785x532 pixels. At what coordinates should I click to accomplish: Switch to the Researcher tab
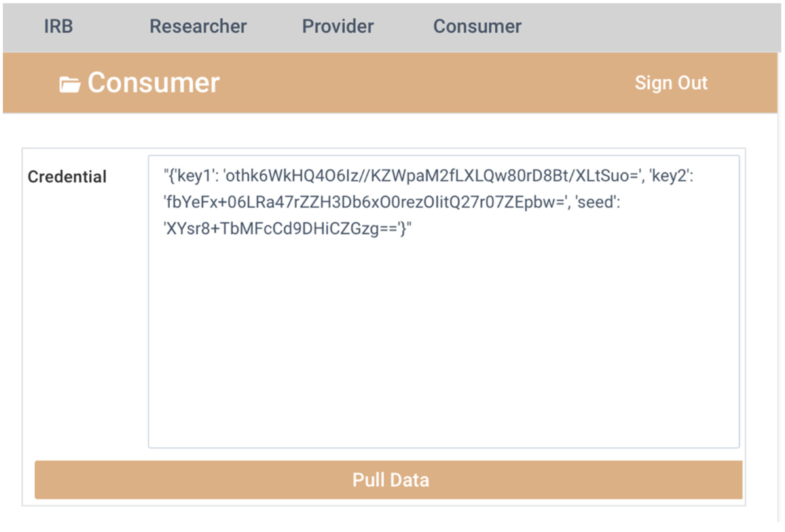coord(198,26)
